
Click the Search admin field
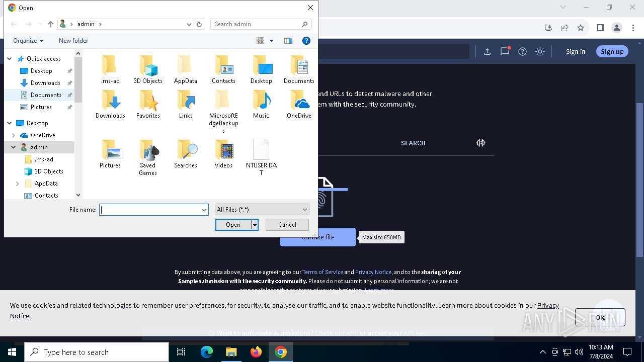[x=261, y=24]
